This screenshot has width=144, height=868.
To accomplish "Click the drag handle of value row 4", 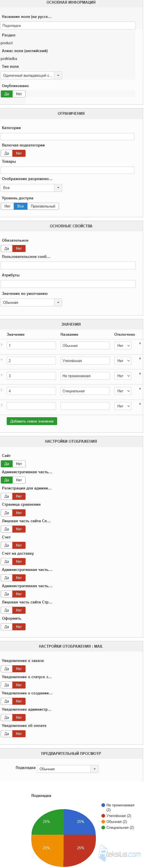I will (2, 390).
